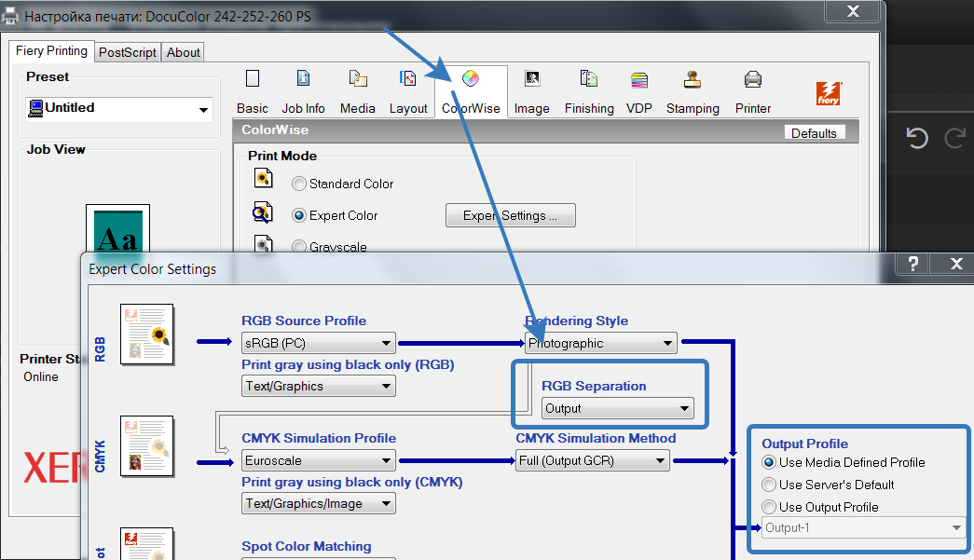Close the Expert Color Settings dialog
The image size is (974, 560).
[956, 264]
